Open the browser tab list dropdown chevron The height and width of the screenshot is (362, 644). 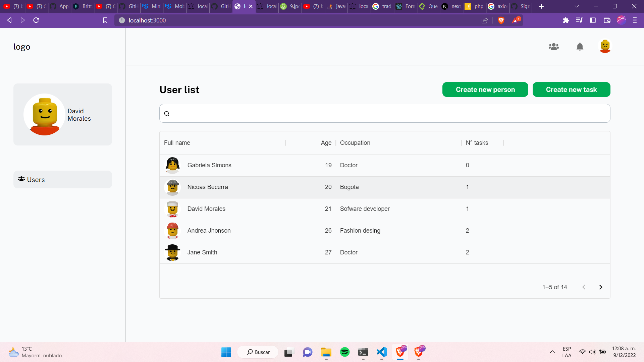click(577, 6)
